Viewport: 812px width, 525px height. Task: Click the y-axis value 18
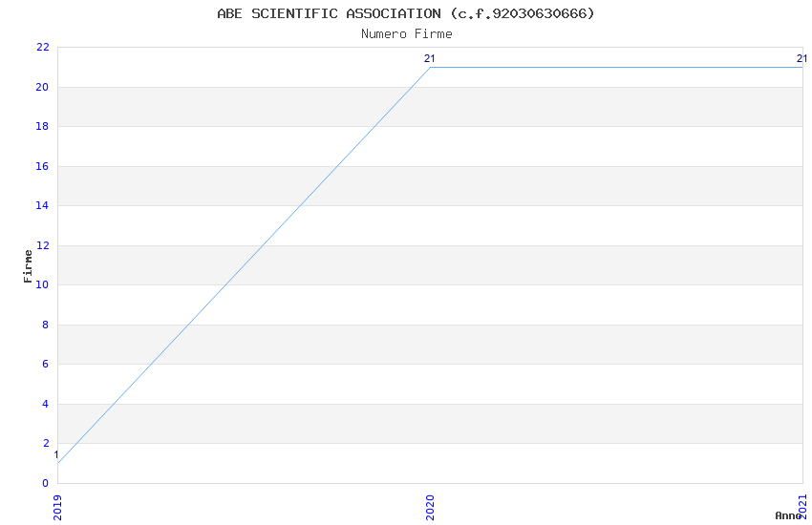(x=42, y=126)
